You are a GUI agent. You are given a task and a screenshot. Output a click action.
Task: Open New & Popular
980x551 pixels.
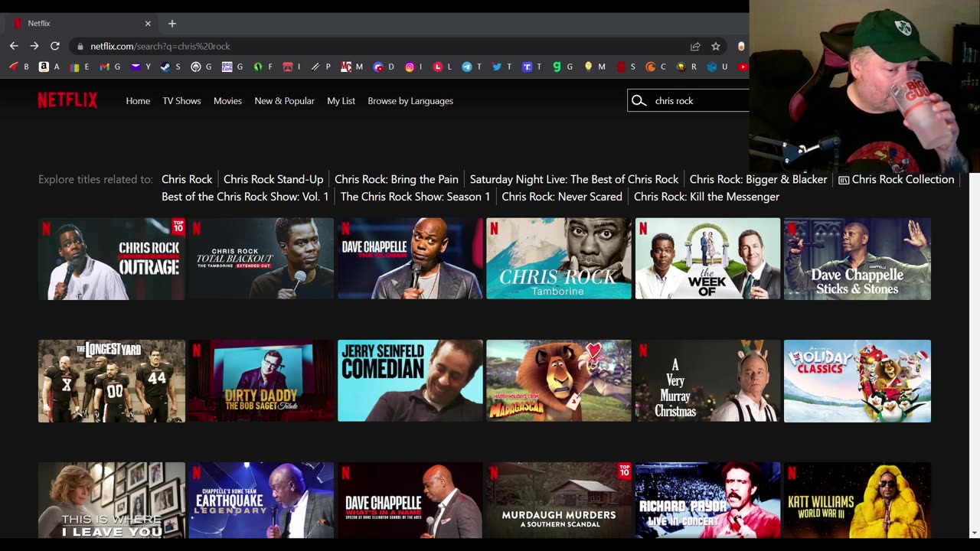pyautogui.click(x=284, y=101)
